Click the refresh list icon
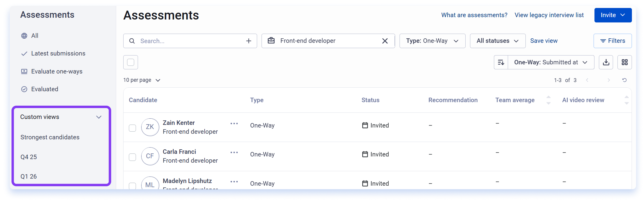 coord(625,80)
